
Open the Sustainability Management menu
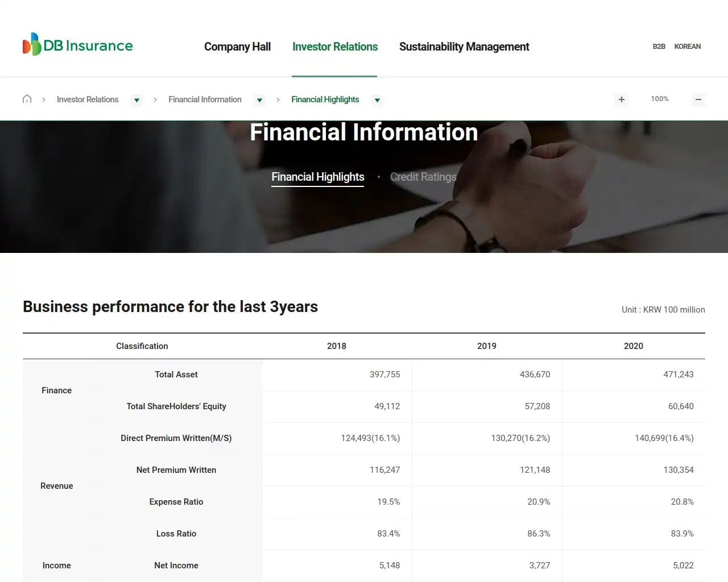(x=464, y=47)
